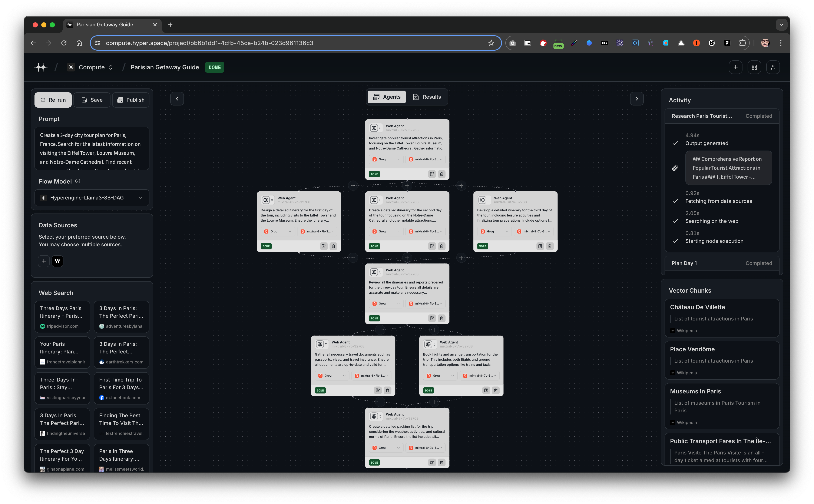The width and height of the screenshot is (814, 504).
Task: Select the Agents tab
Action: tap(386, 97)
